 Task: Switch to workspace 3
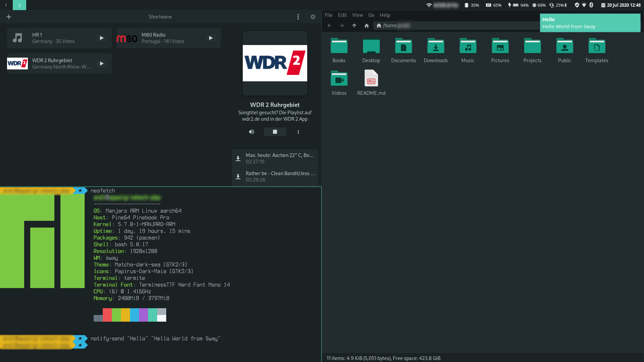click(19, 5)
